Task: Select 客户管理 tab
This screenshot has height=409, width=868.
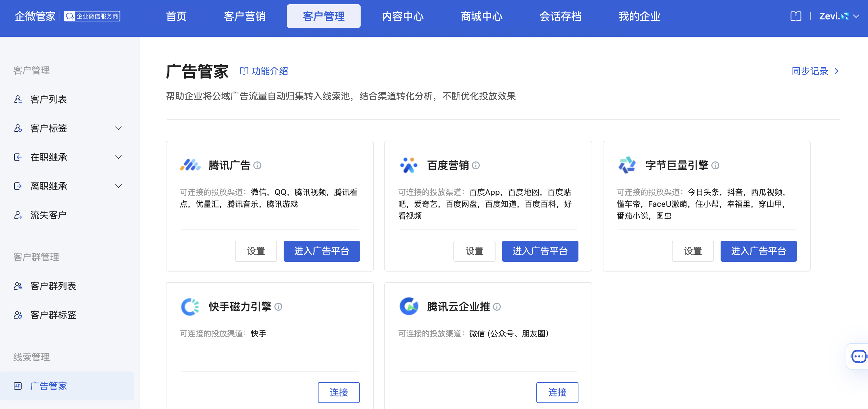Action: tap(323, 16)
